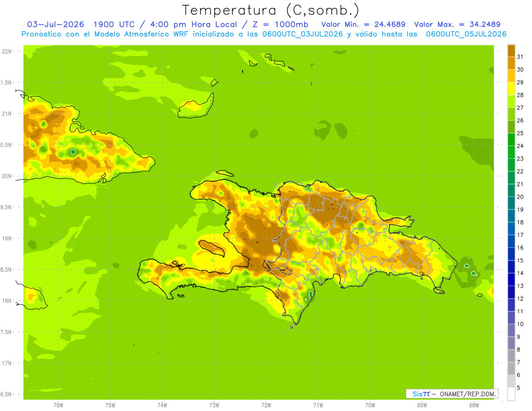Screen dimensions: 532x411
Task: Click the "18N" latitude label
Action: [x=7, y=301]
